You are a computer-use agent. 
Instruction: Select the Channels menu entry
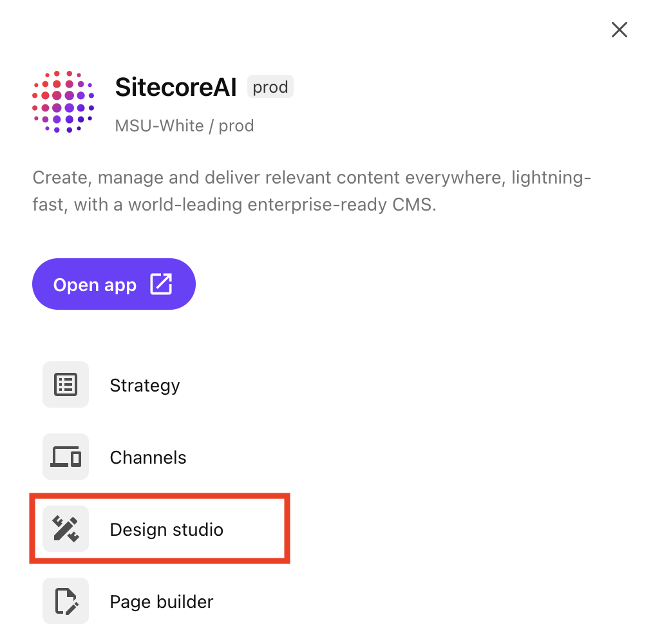[147, 457]
